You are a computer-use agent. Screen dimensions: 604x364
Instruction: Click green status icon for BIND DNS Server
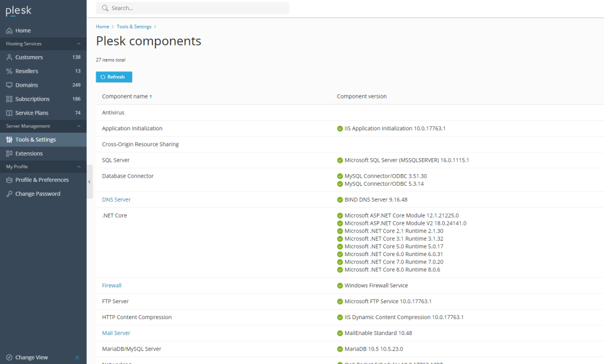coord(340,199)
